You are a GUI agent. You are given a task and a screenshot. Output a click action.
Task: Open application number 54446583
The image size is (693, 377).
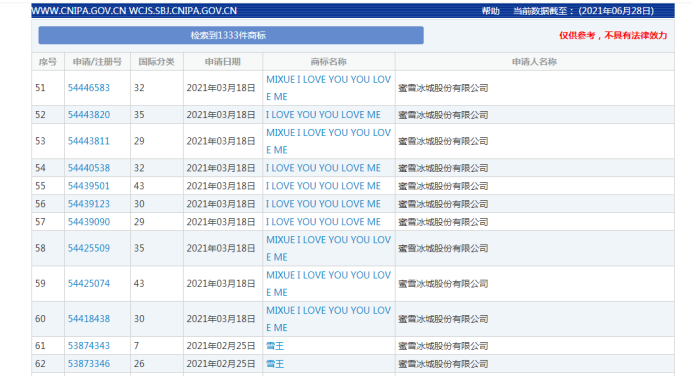pos(89,88)
